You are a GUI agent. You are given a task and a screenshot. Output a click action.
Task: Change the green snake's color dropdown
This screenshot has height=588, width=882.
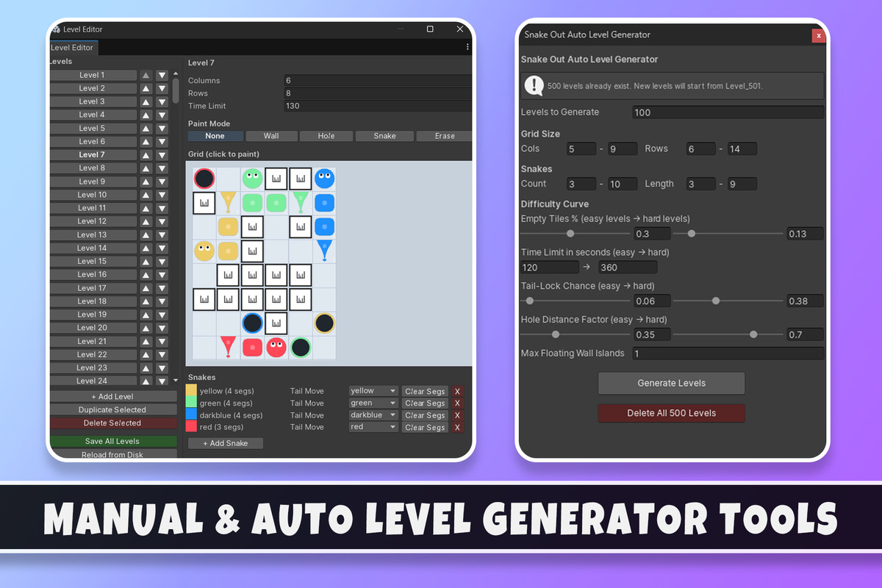373,403
